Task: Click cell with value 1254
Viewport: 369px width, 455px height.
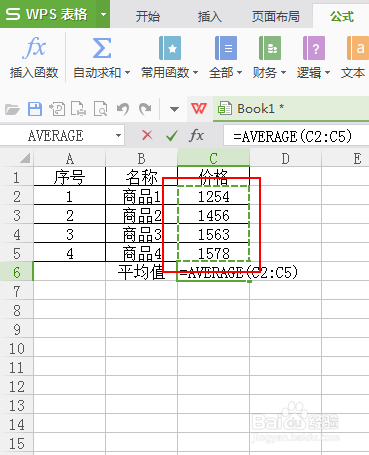Action: (214, 196)
